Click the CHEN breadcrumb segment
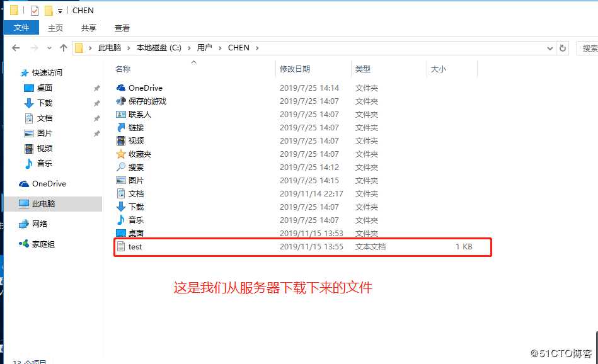The image size is (598, 364). point(239,48)
